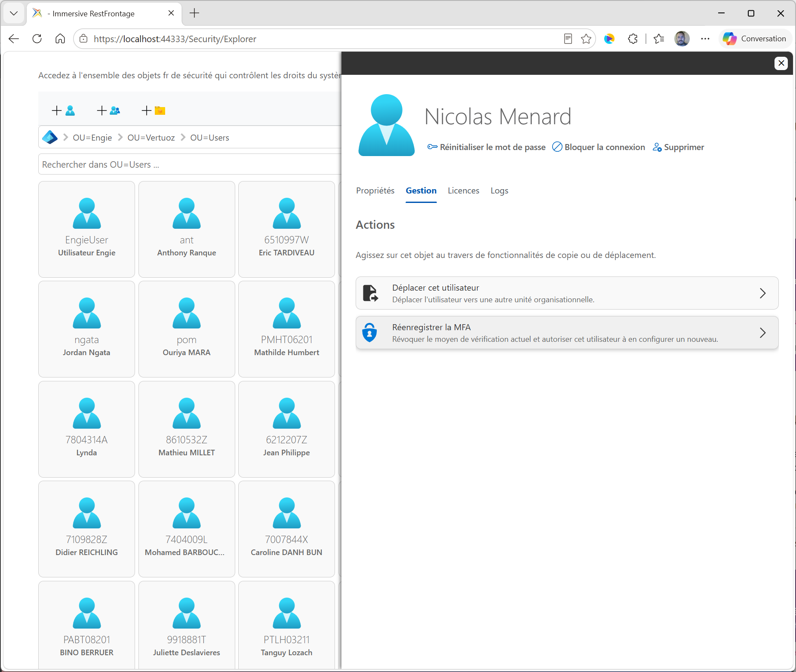Select the Gestion tab
The width and height of the screenshot is (796, 672).
421,190
